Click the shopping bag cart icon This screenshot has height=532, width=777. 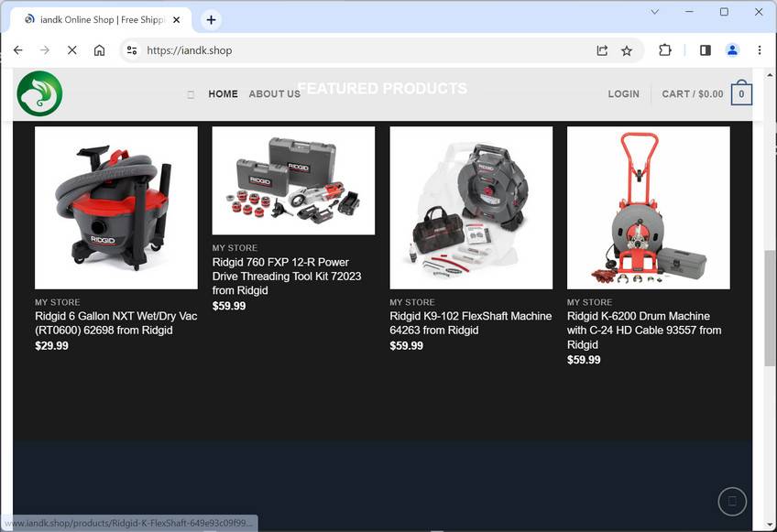741,92
